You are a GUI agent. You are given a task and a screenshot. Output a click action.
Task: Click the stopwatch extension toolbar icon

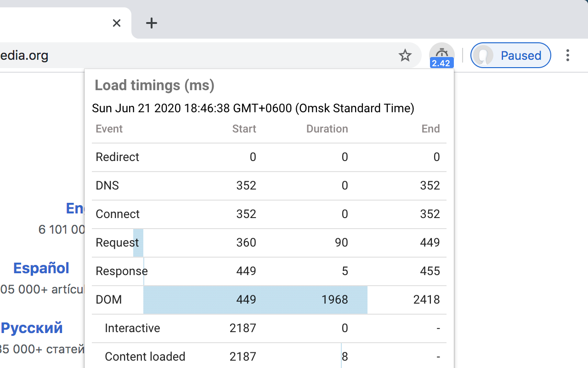(441, 52)
